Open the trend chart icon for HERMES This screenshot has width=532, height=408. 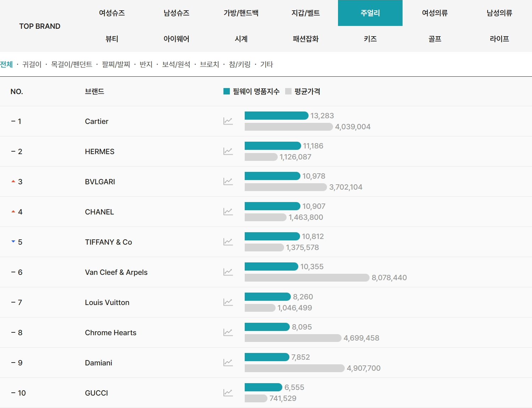coord(228,151)
